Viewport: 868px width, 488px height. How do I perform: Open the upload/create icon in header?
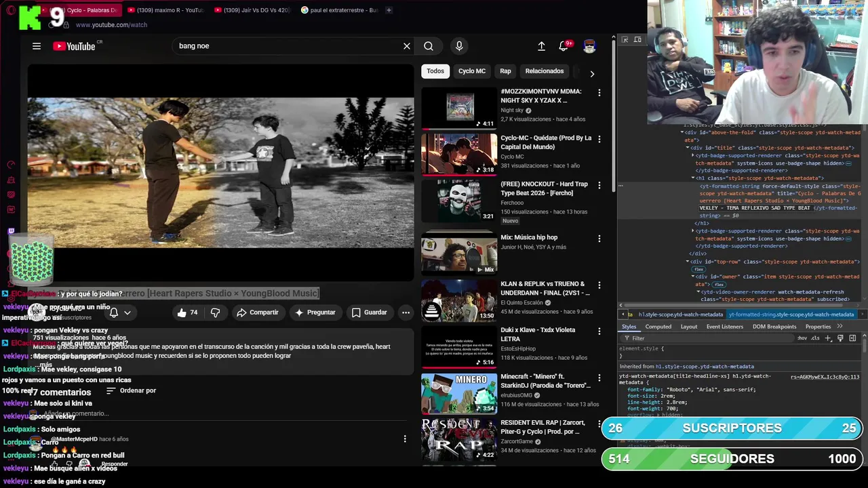click(541, 46)
